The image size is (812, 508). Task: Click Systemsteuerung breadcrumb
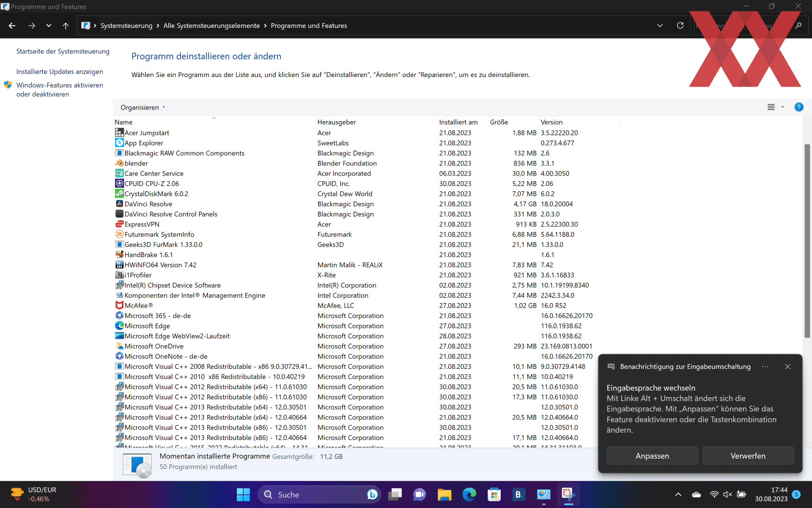click(126, 26)
